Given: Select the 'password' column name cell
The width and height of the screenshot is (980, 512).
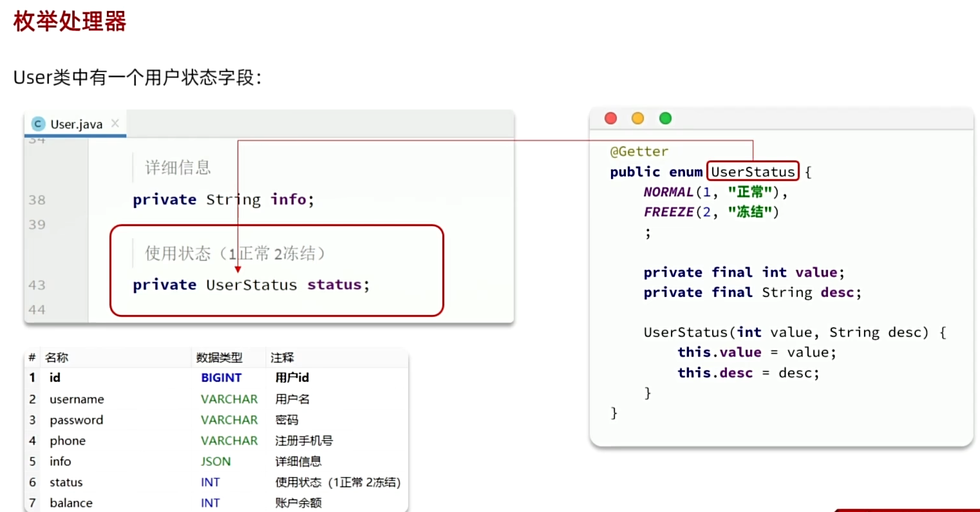Looking at the screenshot, I should tap(76, 420).
